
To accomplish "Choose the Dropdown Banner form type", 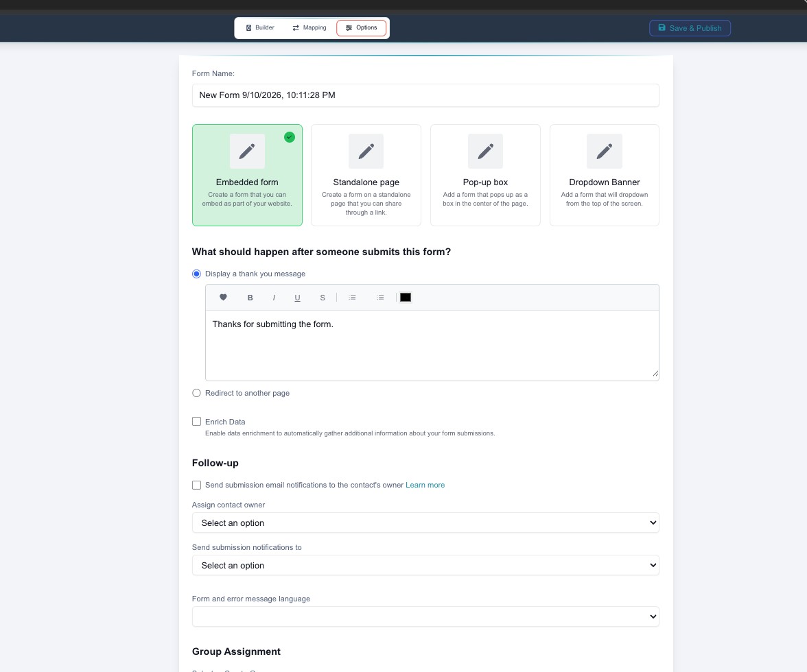I will pos(604,175).
